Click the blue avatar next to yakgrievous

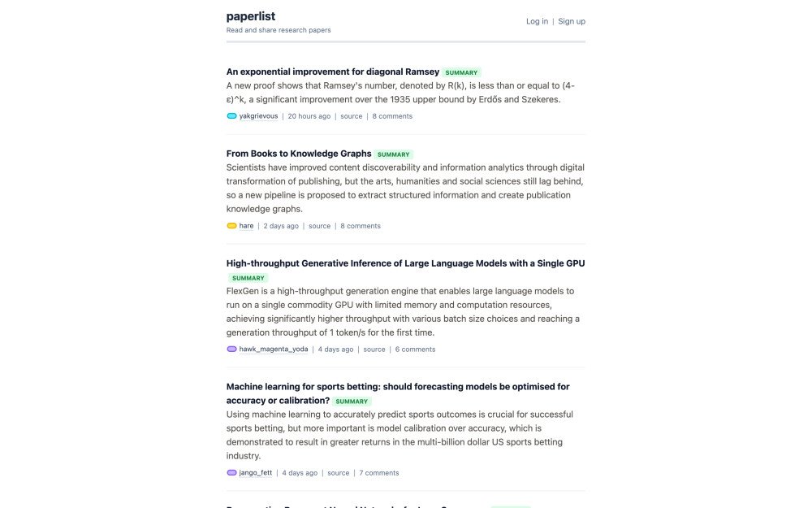231,115
